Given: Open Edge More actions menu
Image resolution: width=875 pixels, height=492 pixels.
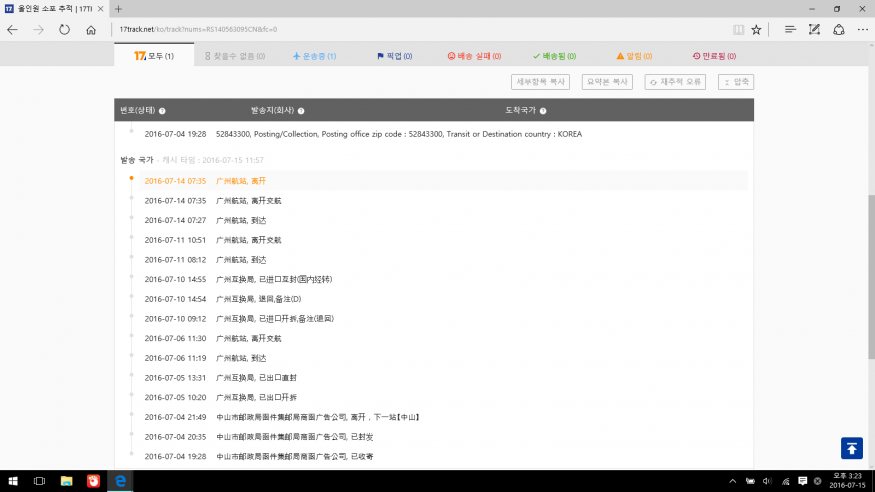Looking at the screenshot, I should (860, 30).
